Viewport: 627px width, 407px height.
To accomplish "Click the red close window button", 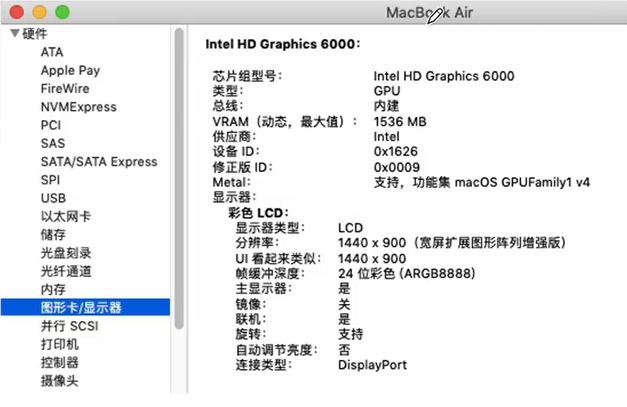I will click(17, 12).
